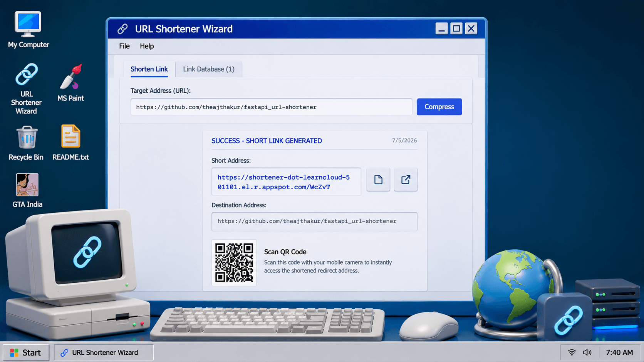Click the Wi-Fi tray icon
This screenshot has height=362, width=644.
pos(572,352)
